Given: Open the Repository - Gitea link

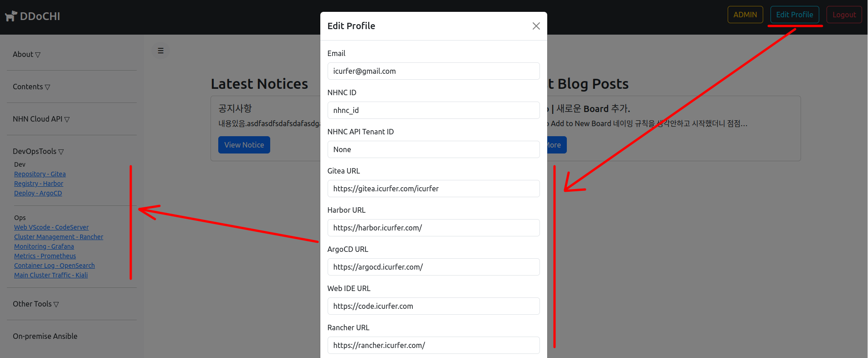Looking at the screenshot, I should (x=40, y=174).
